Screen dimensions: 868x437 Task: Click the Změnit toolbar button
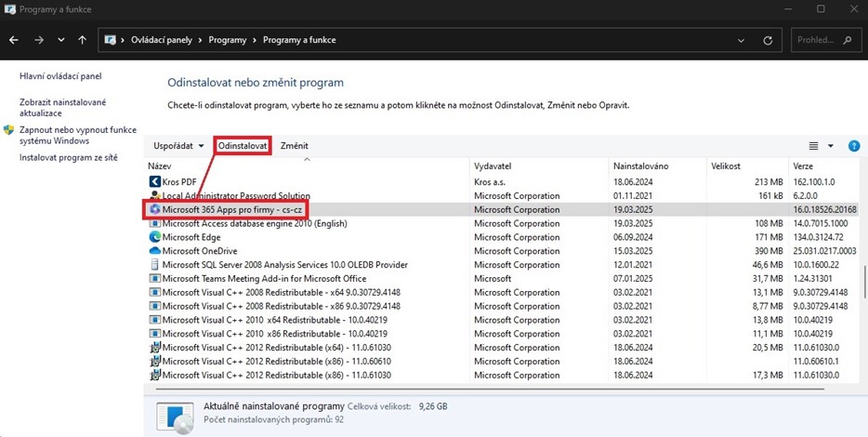(x=294, y=146)
